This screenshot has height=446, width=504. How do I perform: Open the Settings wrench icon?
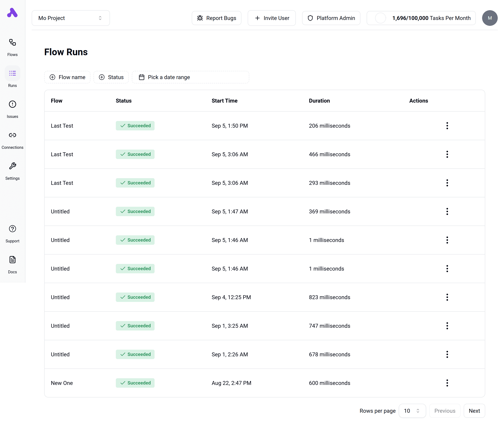click(x=12, y=166)
